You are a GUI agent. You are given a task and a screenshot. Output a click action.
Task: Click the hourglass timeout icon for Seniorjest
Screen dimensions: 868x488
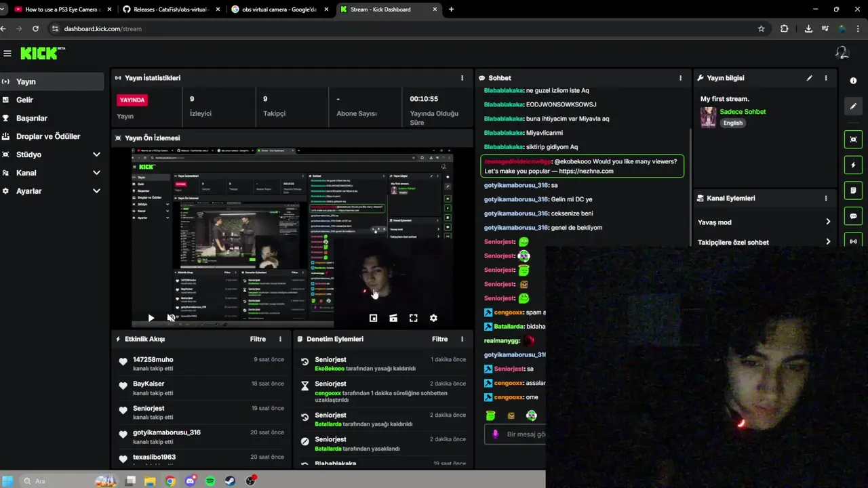pos(305,386)
